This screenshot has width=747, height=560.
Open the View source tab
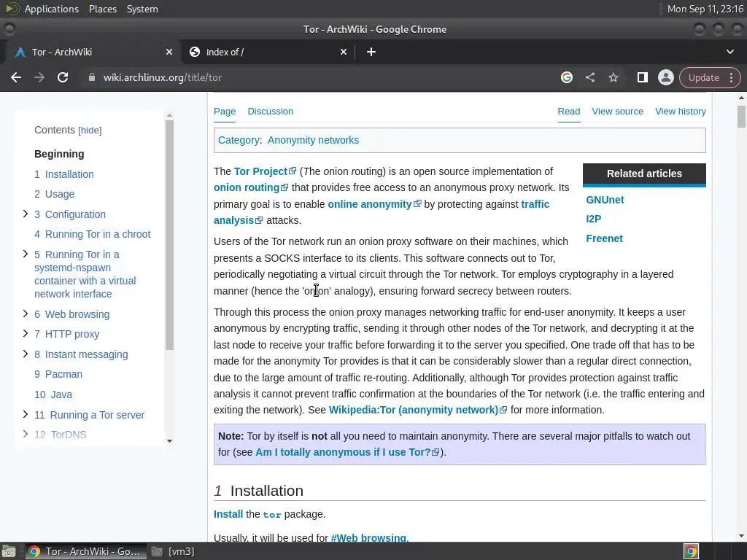(617, 112)
